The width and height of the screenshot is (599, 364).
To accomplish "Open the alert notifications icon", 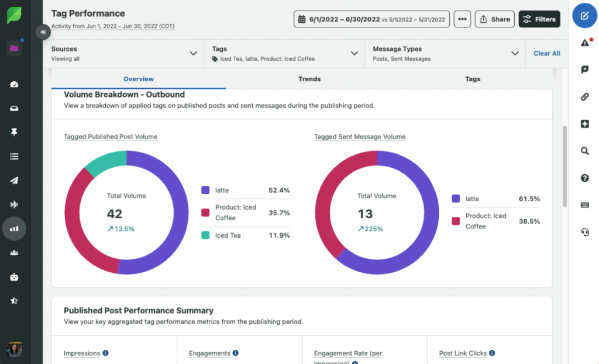I will click(x=584, y=43).
